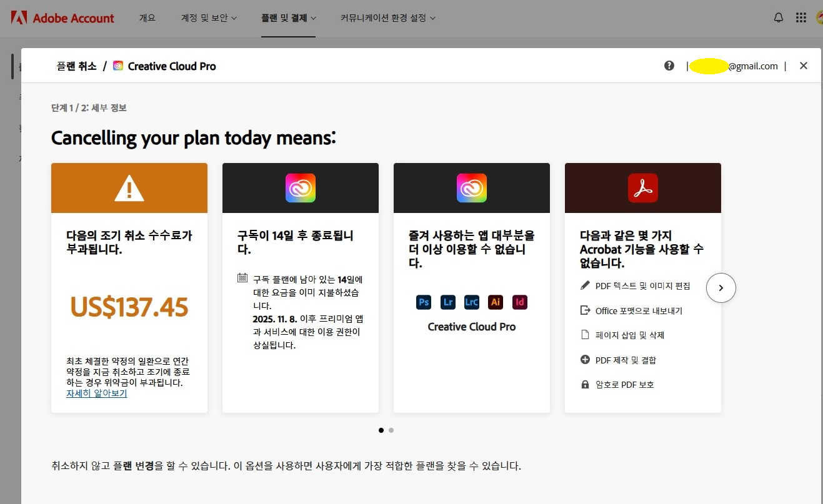The image size is (823, 504).
Task: Click the orange warning triangle icon
Action: [x=129, y=188]
